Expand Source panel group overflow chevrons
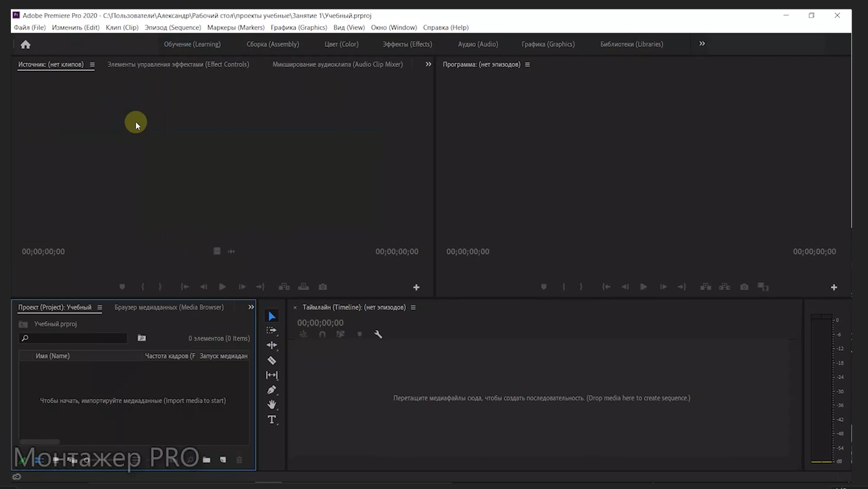Image resolution: width=868 pixels, height=489 pixels. pyautogui.click(x=428, y=64)
